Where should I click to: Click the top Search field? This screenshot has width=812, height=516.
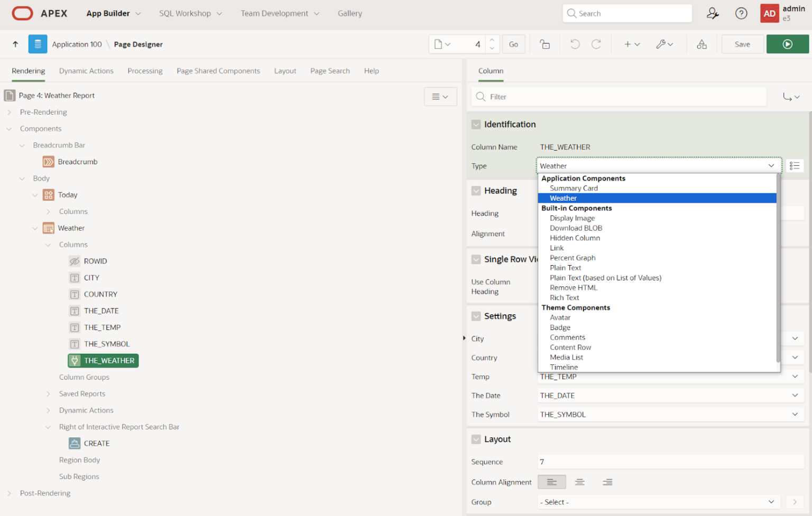point(628,13)
